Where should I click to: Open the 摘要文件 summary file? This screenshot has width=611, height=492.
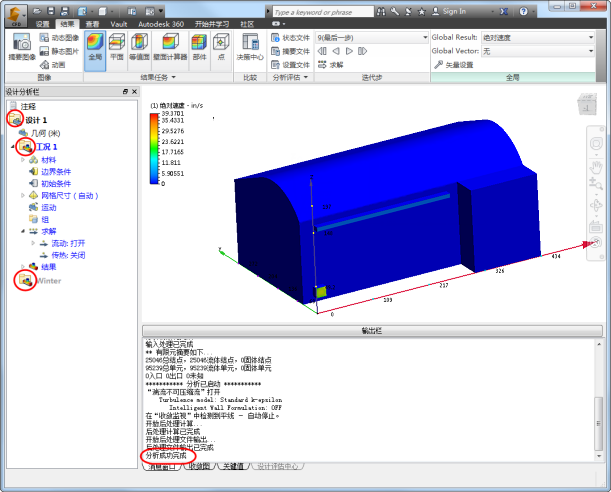290,51
